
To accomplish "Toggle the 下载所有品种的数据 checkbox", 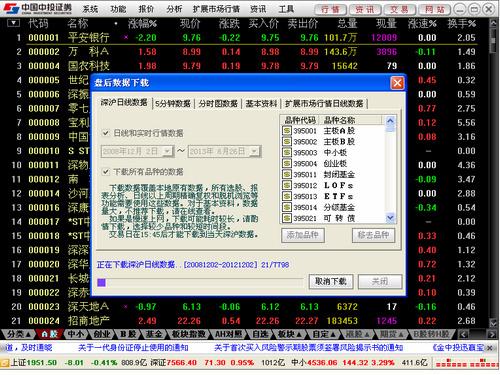I will [x=105, y=172].
